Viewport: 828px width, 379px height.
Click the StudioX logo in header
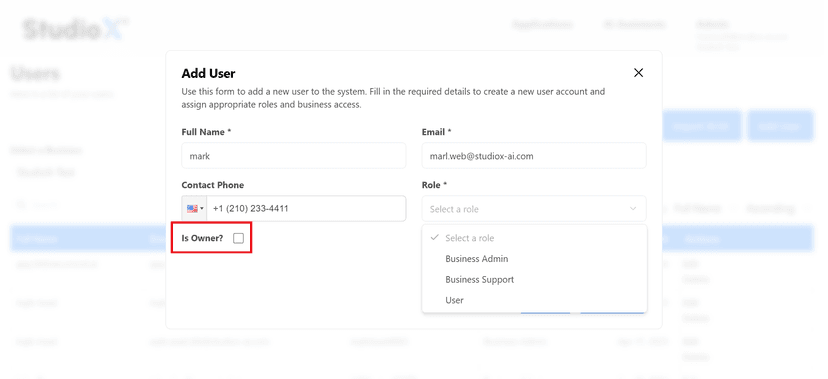76,29
